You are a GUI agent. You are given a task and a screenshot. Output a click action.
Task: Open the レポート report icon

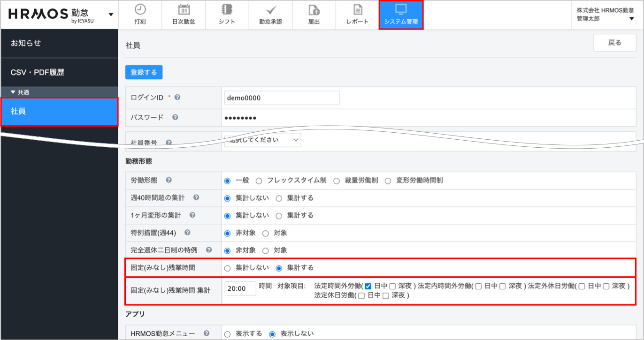[358, 10]
